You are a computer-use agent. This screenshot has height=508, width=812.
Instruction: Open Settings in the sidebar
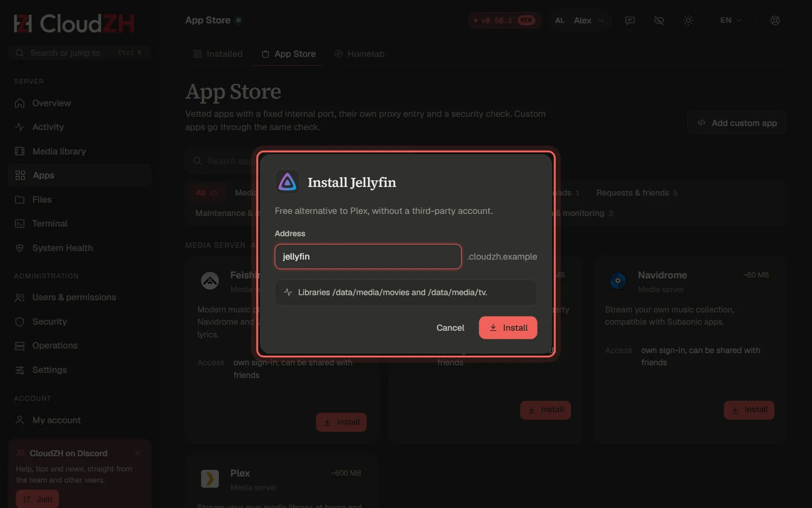point(80,370)
